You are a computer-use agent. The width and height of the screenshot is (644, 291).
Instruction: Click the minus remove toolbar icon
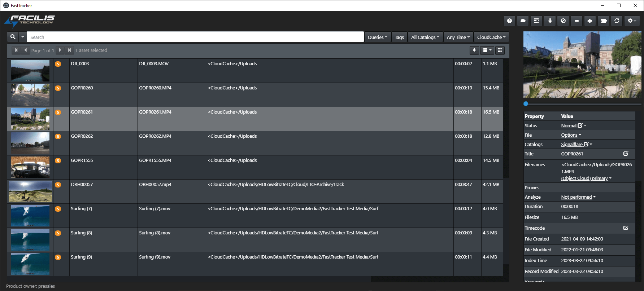pos(576,21)
